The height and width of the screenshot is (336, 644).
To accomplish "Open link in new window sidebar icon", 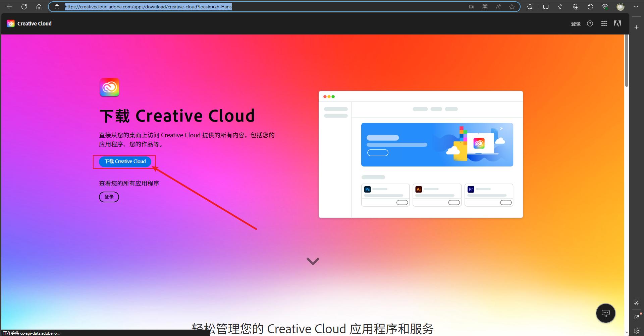I will coord(637,317).
